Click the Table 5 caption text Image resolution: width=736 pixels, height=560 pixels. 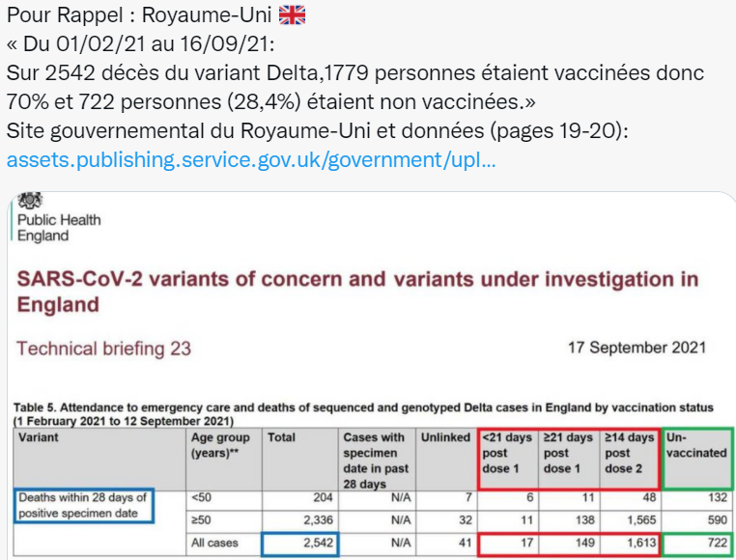point(363,414)
